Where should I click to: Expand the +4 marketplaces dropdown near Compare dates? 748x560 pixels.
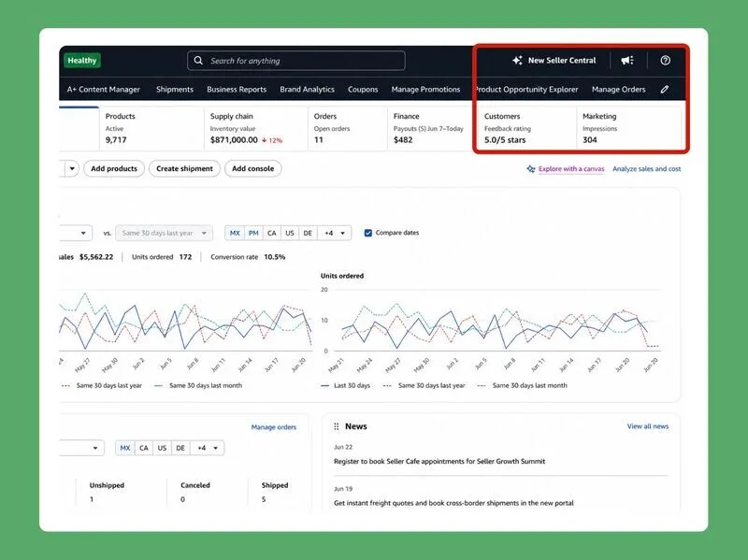tap(334, 233)
